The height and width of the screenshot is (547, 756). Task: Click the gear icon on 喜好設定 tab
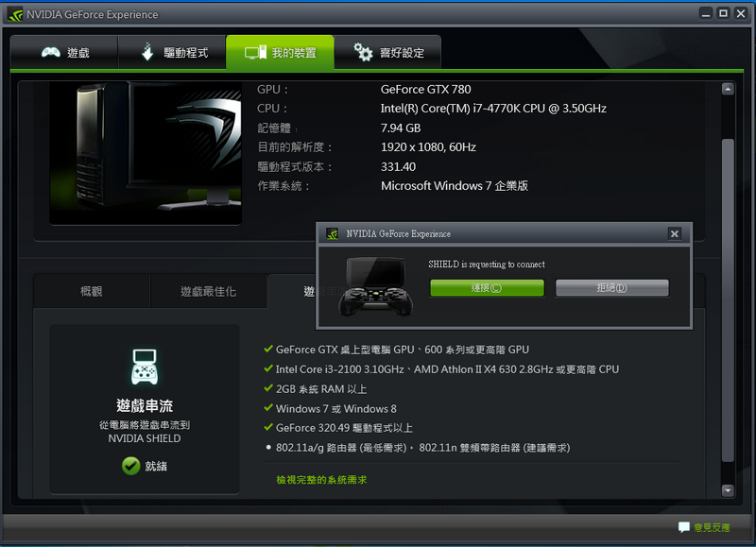(x=363, y=53)
